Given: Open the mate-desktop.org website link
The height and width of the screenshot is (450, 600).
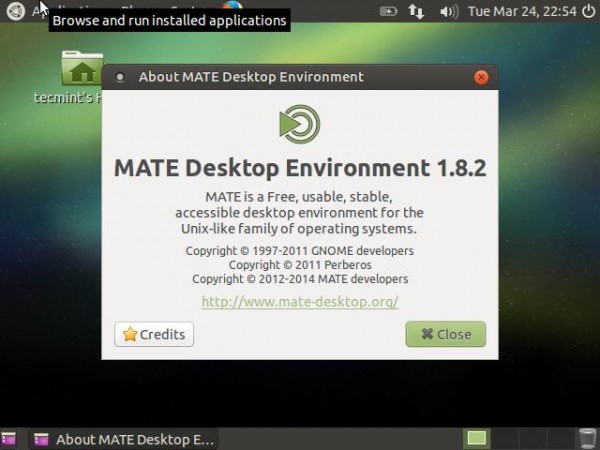Looking at the screenshot, I should [300, 302].
